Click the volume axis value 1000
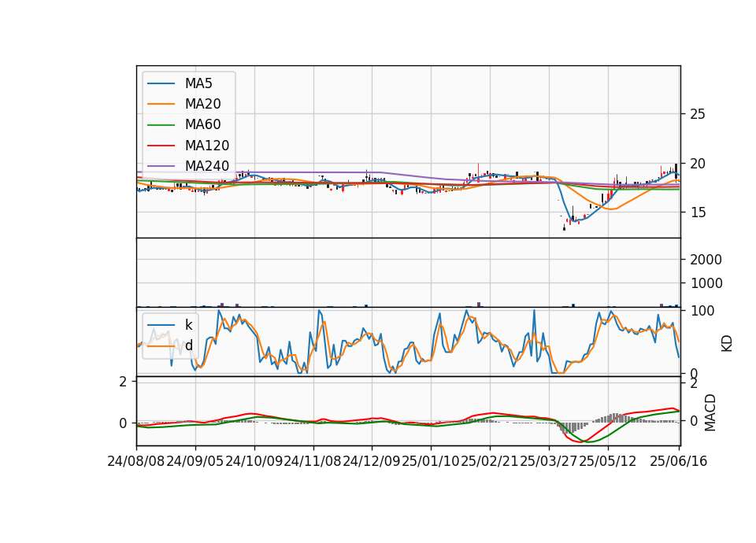 pos(706,283)
